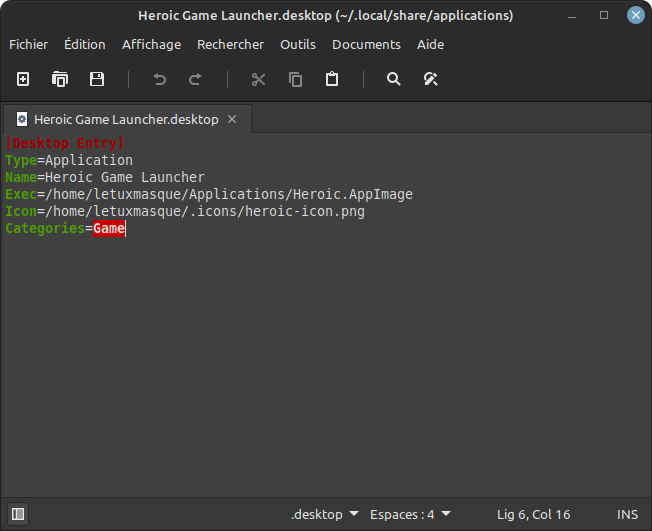Click the file icon on the document tab
The height and width of the screenshot is (531, 652).
[x=22, y=119]
